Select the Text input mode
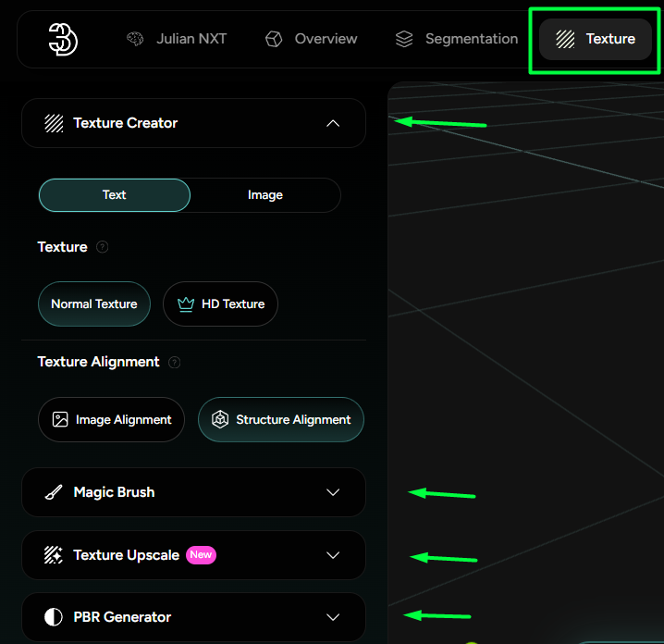The image size is (664, 644). point(115,195)
